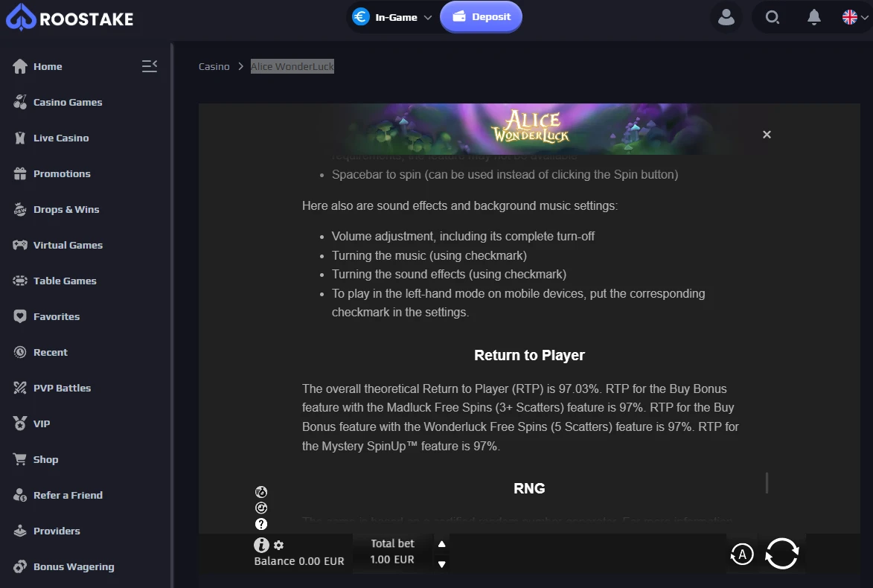Open the user profile icon
Screen dimensions: 873x588
coord(726,17)
